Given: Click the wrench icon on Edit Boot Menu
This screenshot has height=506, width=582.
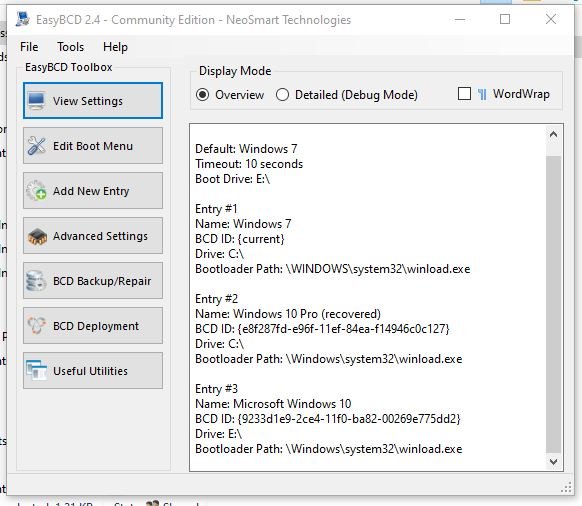Looking at the screenshot, I should 37,146.
